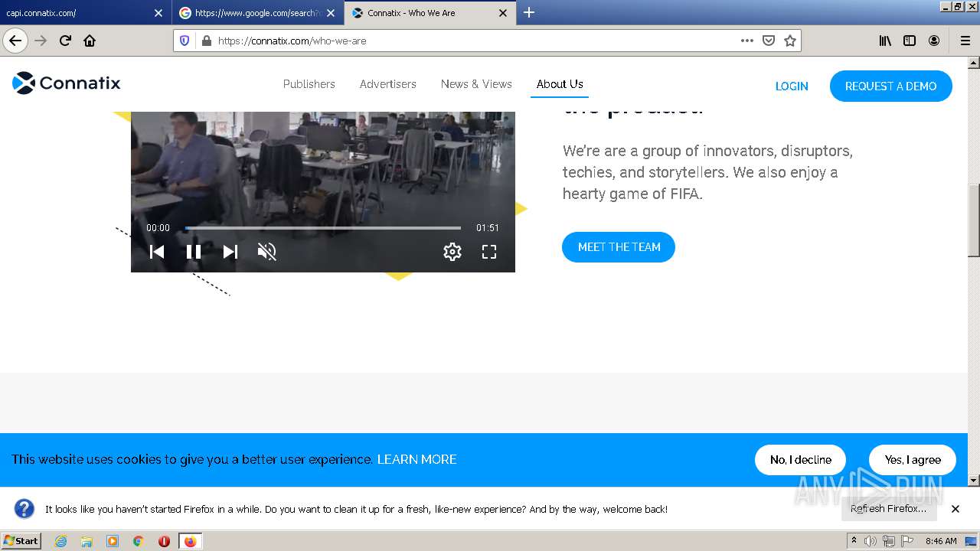The width and height of the screenshot is (980, 551).
Task: Open the Opera taskbar icon
Action: 164,541
